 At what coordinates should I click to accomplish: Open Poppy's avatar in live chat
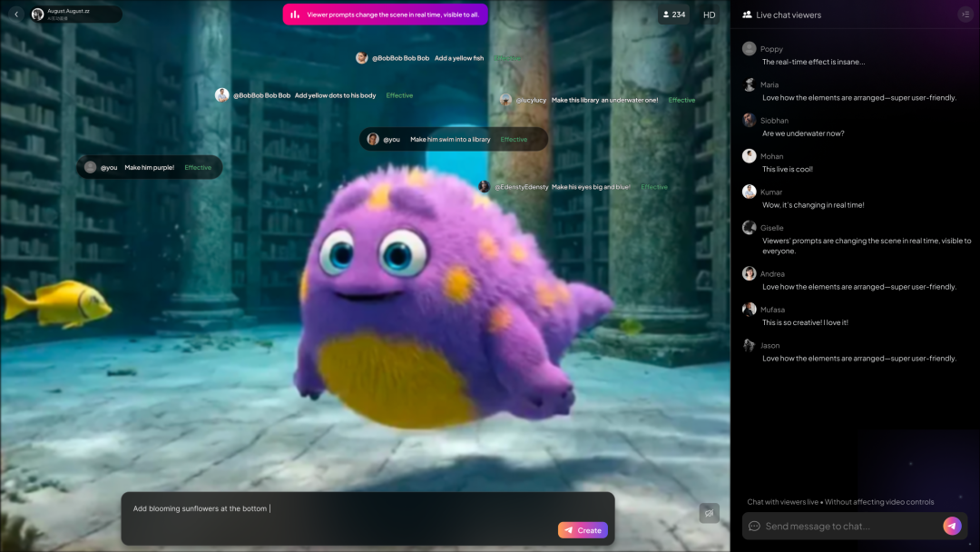coord(749,49)
